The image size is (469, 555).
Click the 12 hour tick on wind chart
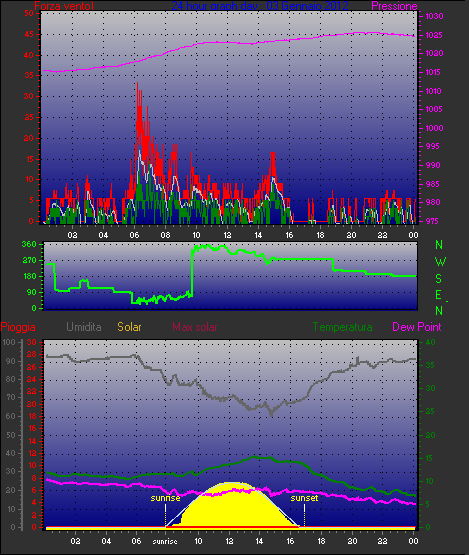pyautogui.click(x=227, y=235)
